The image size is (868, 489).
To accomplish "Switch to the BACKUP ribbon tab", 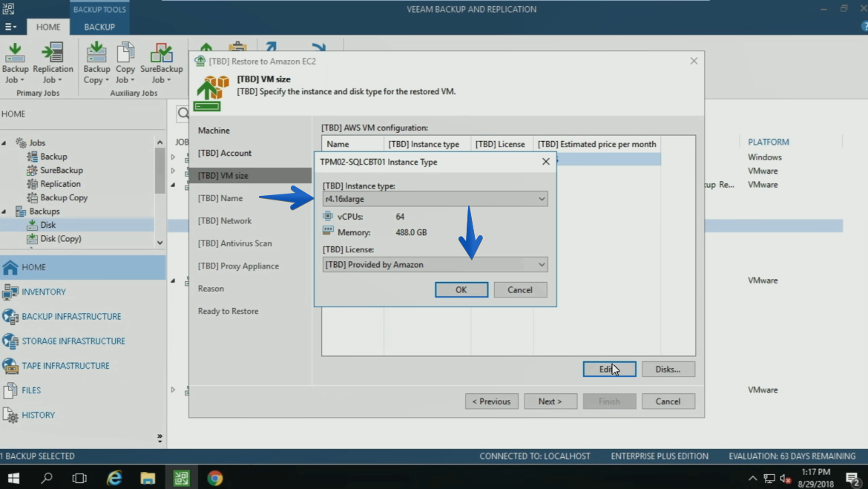I will click(x=99, y=27).
